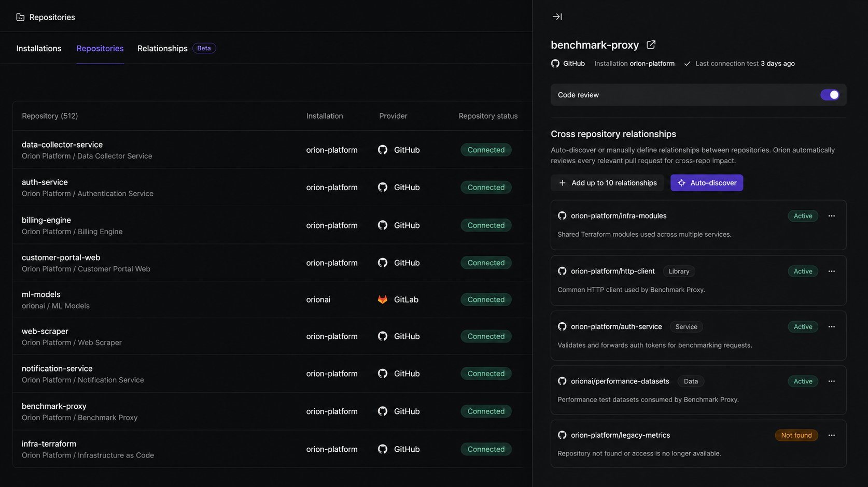
Task: Click GitLab icon in ml-models row
Action: click(383, 299)
